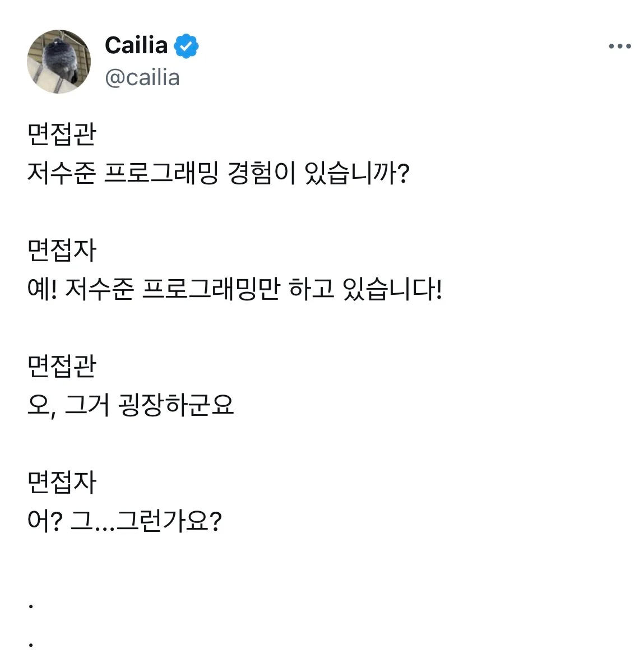Open the @cailia handle link
The width and height of the screenshot is (644, 658).
[142, 78]
